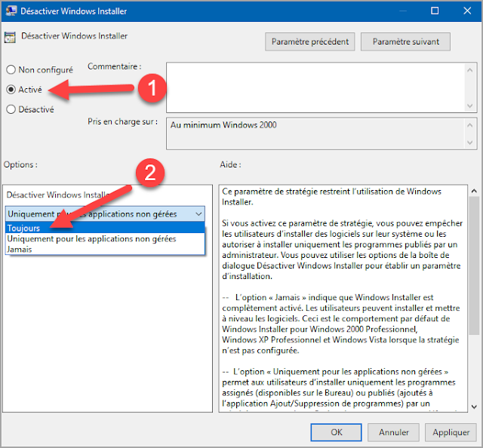Click the up arrow of Commentaire scrollbar
483x448 pixels.
(469, 70)
